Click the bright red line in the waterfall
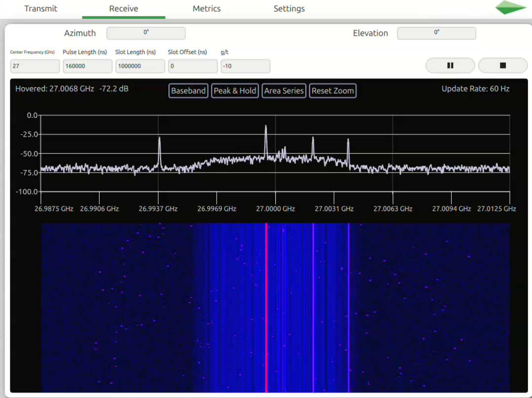The width and height of the screenshot is (532, 398). (x=266, y=306)
